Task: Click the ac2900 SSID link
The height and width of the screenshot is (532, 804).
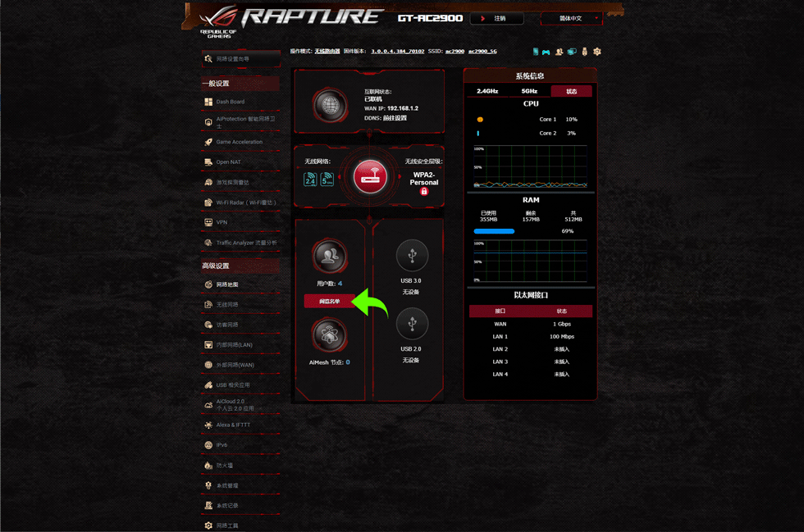Action: tap(455, 52)
